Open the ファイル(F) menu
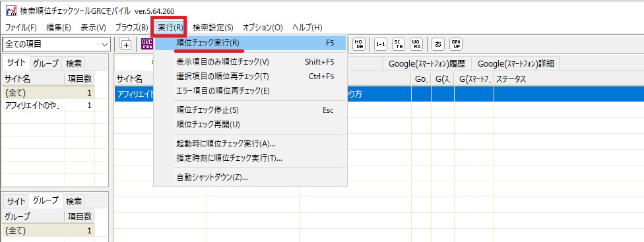Viewport: 644px width, 242px height. tap(20, 28)
